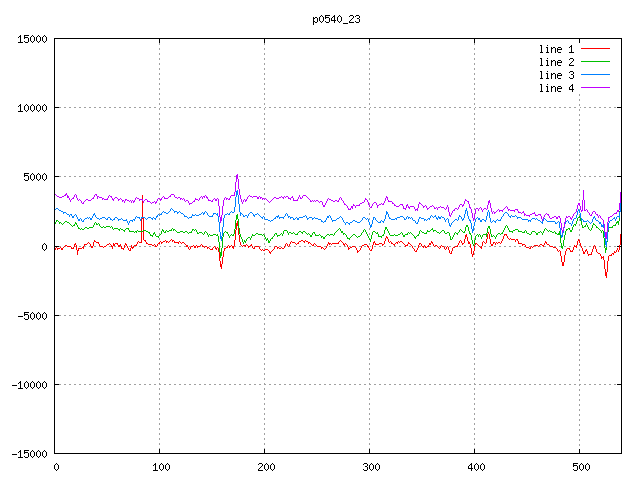Click the y-axis label 15000
640x480 pixels.
[x=32, y=39]
